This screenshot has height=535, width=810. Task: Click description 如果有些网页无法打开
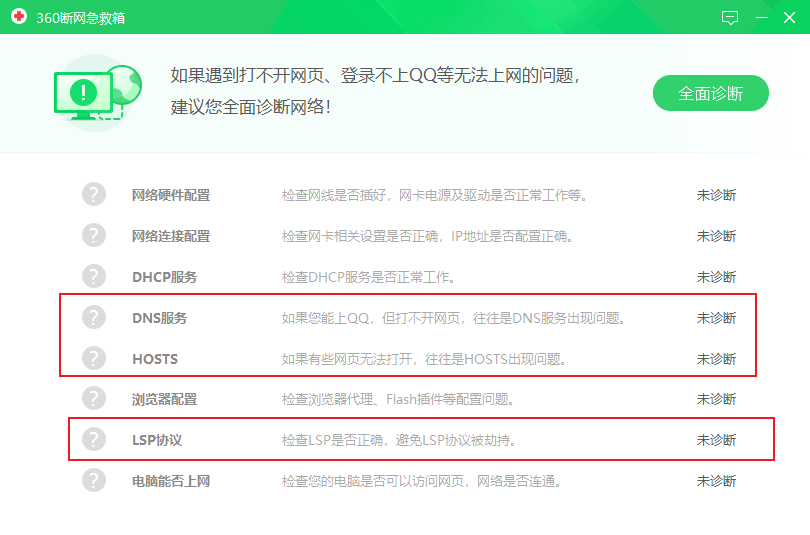(424, 359)
